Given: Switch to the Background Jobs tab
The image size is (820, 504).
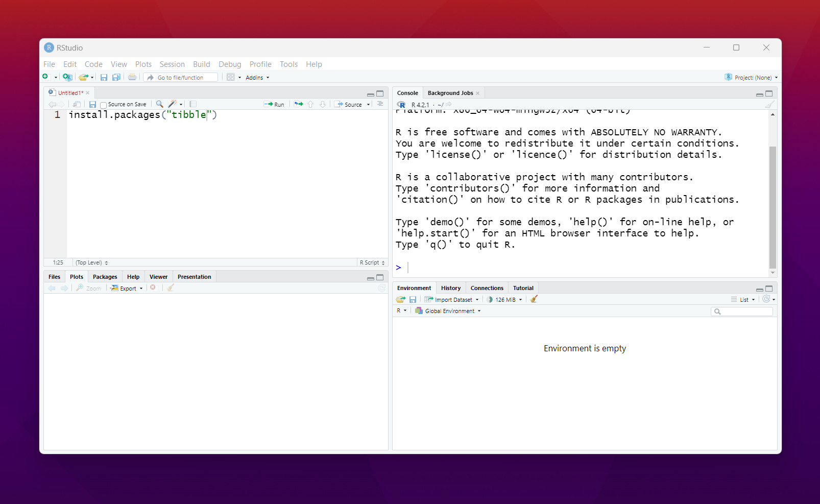Looking at the screenshot, I should (x=450, y=93).
